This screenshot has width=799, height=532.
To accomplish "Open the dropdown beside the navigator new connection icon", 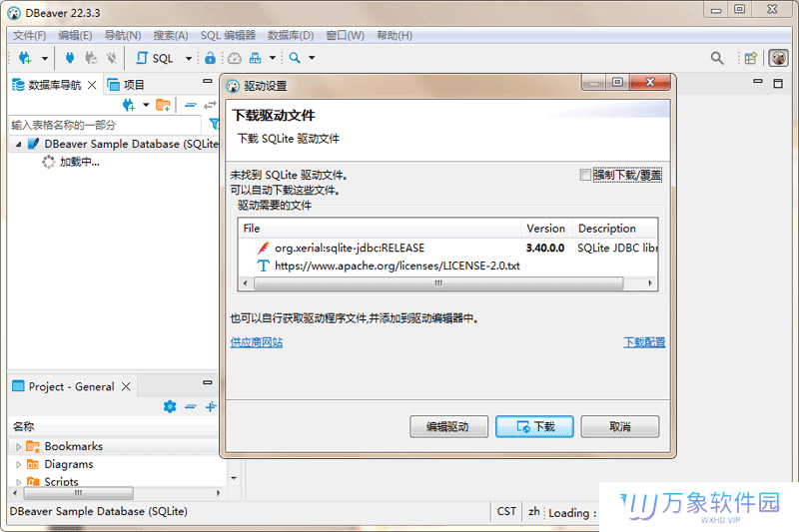I will (x=146, y=106).
